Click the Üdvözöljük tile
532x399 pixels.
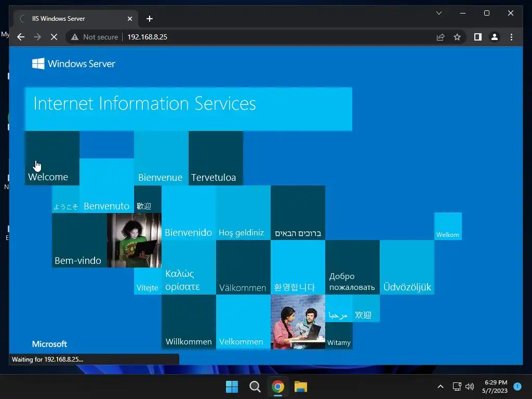point(407,268)
